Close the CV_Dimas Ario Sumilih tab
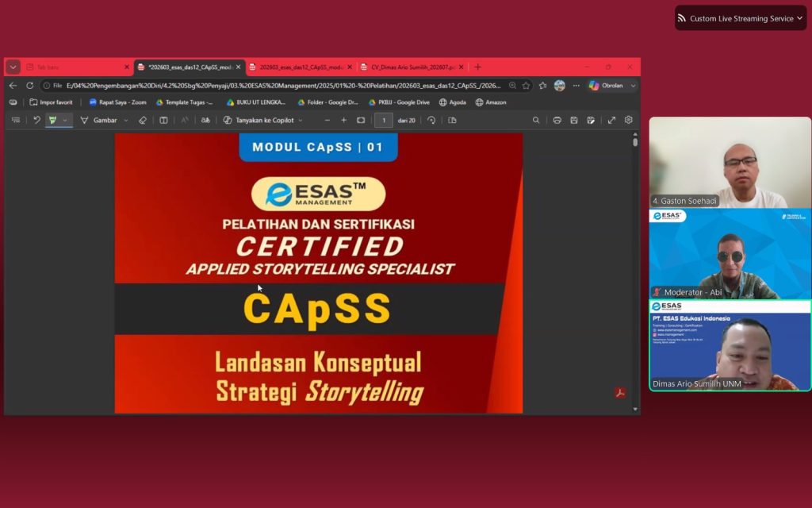 (461, 67)
